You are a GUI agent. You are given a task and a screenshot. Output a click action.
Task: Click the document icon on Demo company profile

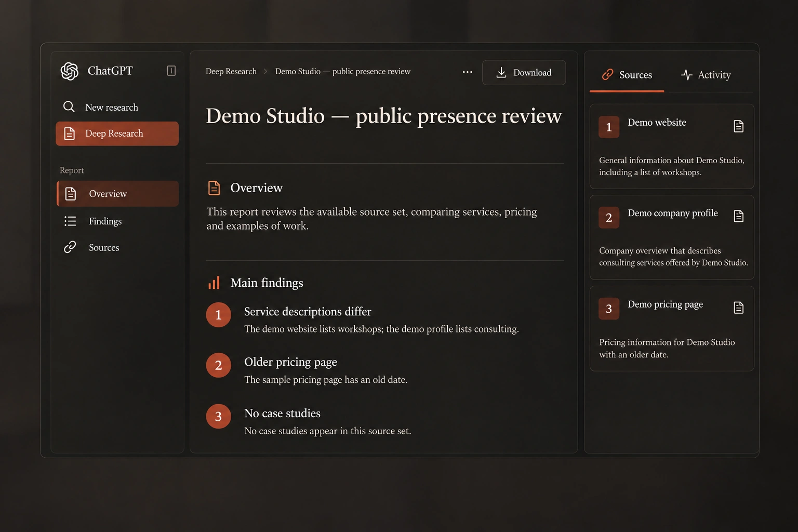pyautogui.click(x=738, y=216)
